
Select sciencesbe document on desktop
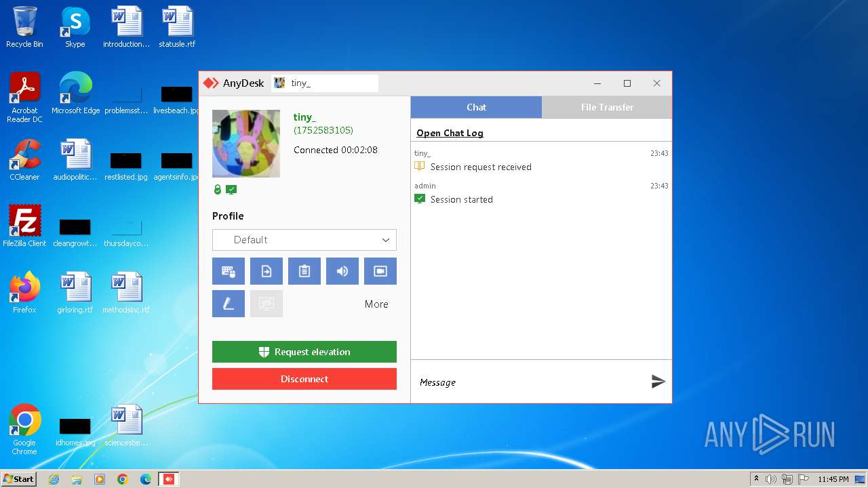tap(127, 426)
